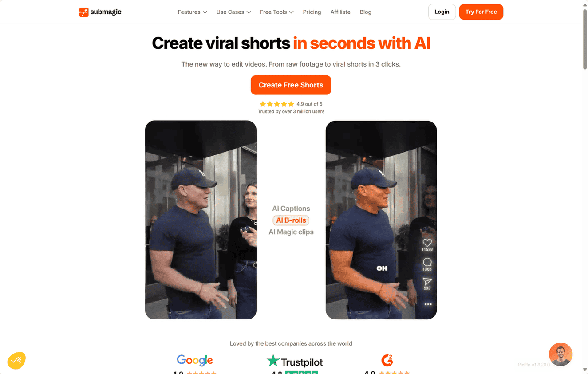Select the AI Captions option
Screen dimensions: 588x374
tap(291, 209)
